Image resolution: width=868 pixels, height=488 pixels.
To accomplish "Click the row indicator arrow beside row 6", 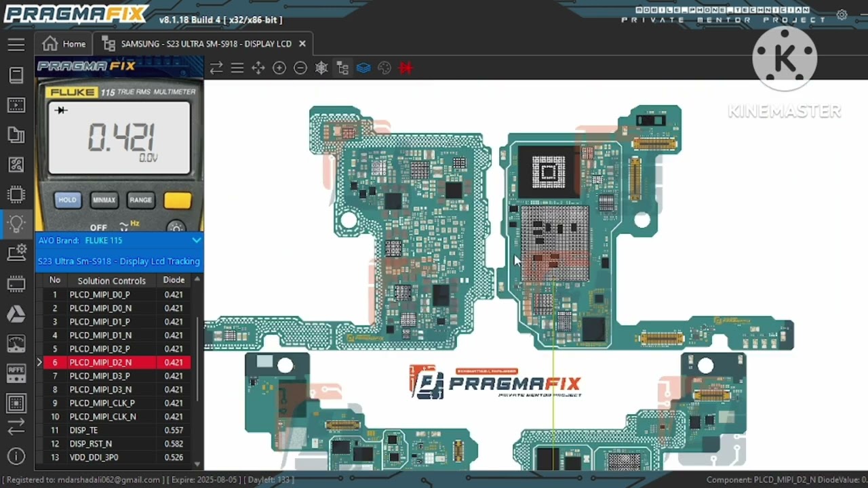I will click(x=39, y=363).
